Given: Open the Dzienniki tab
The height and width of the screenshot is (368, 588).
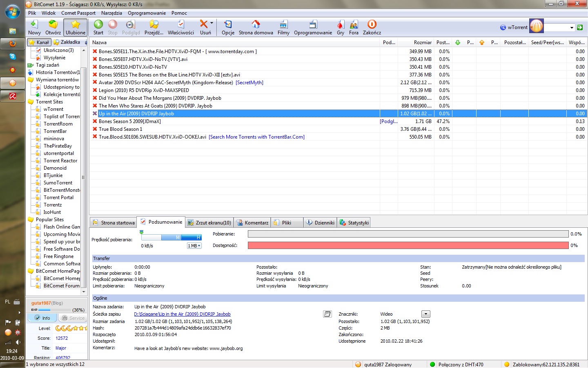Looking at the screenshot, I should pyautogui.click(x=321, y=222).
